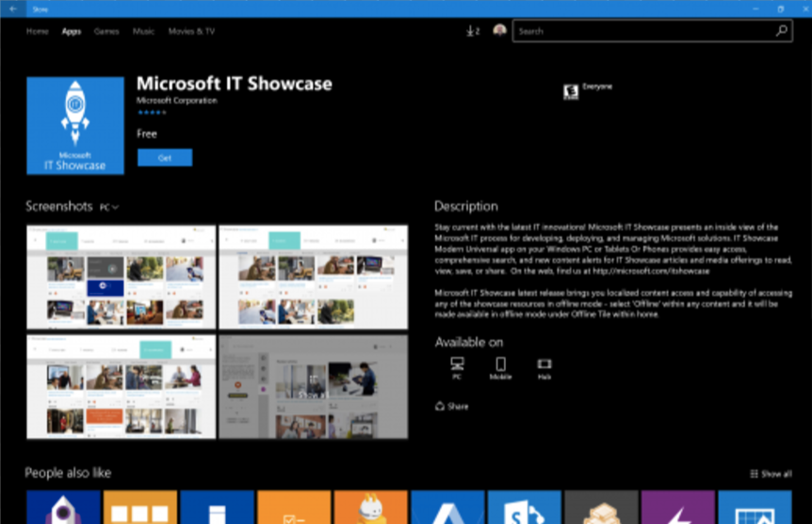Open the Movies & TV tab
The image size is (812, 524).
(x=191, y=31)
